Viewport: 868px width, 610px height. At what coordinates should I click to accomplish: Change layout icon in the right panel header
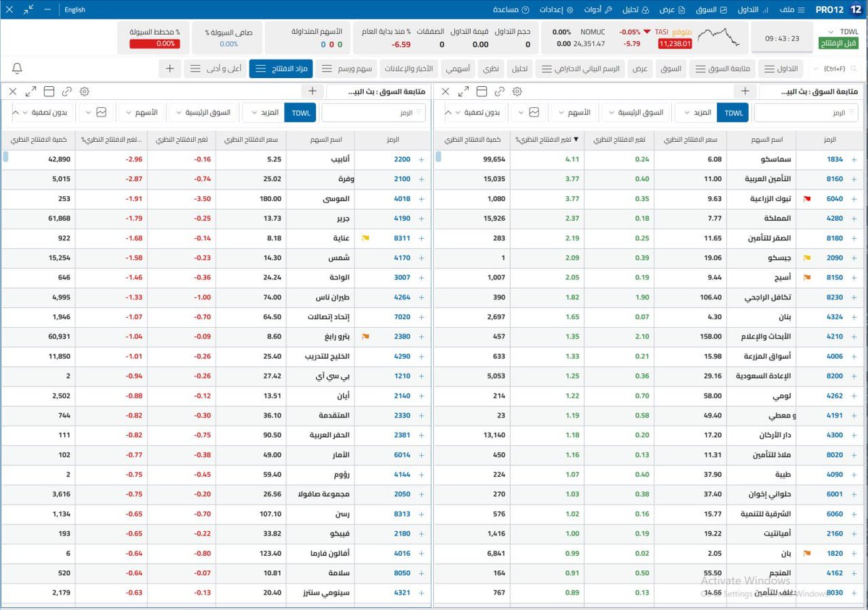click(x=481, y=92)
